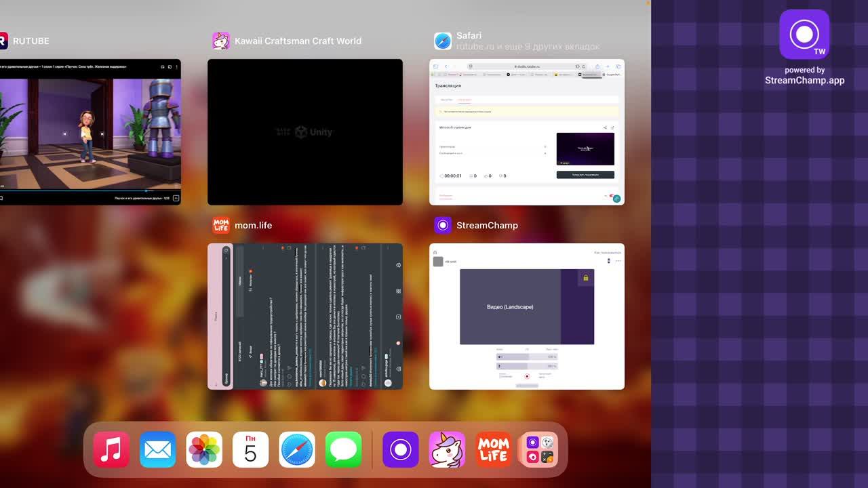Switch to the mom.life app card
Screen dimensions: 868x488
305,317
